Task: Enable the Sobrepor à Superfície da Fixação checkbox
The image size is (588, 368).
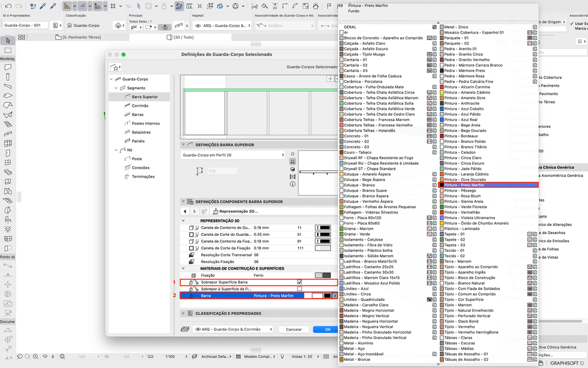Action: pyautogui.click(x=299, y=289)
